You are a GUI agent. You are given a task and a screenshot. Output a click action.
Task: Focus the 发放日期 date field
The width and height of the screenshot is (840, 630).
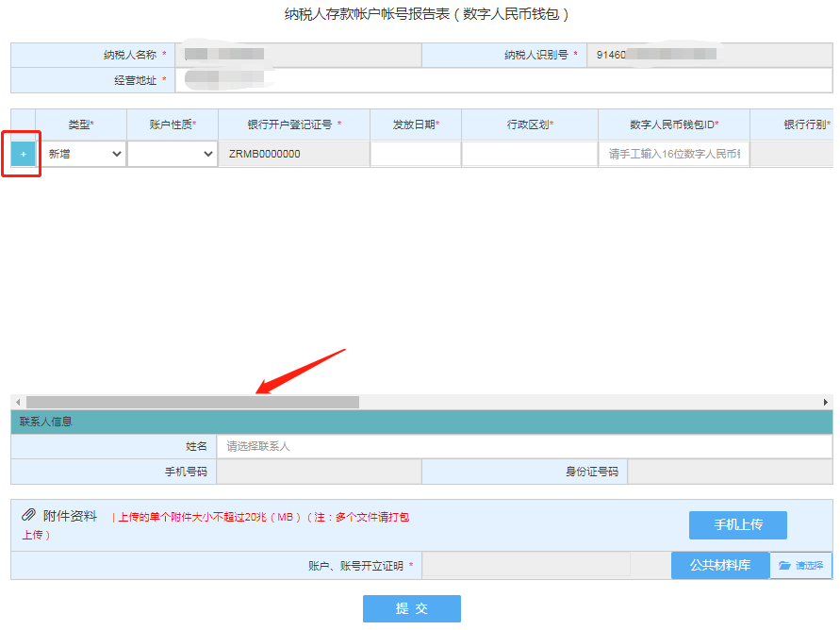(415, 154)
